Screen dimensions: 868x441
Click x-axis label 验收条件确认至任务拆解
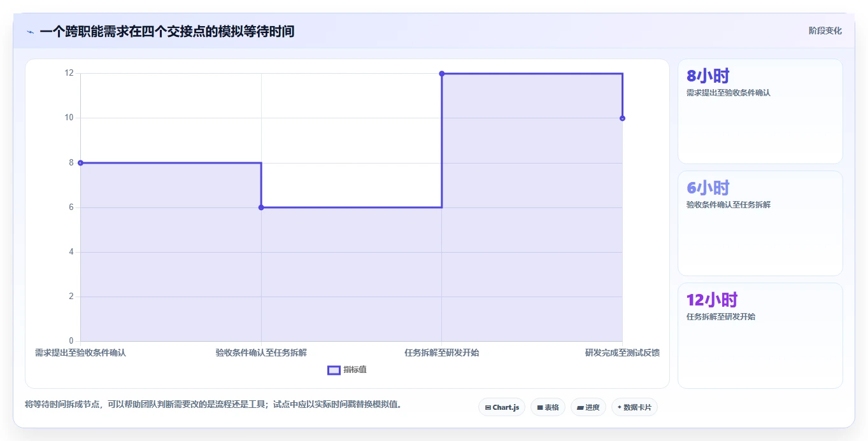point(261,353)
